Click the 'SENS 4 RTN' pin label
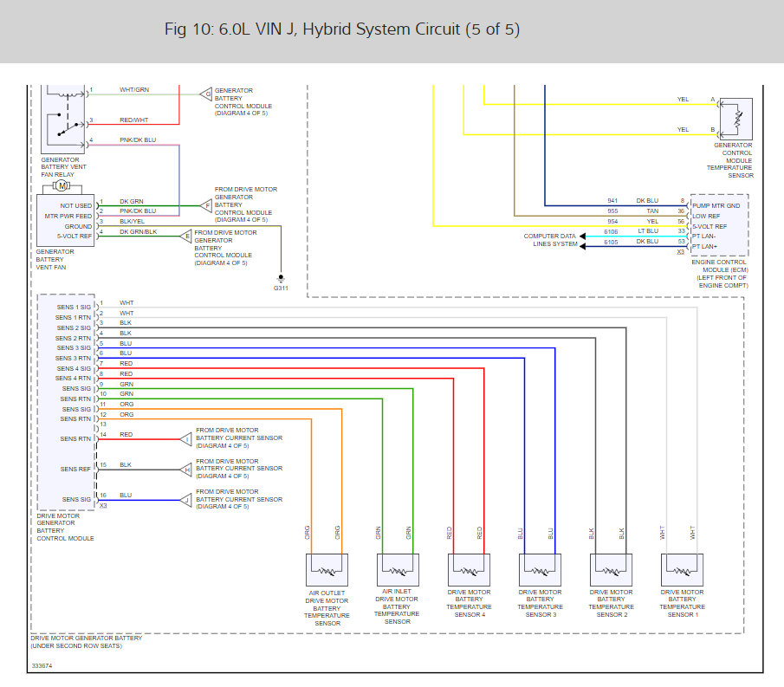 pos(73,379)
